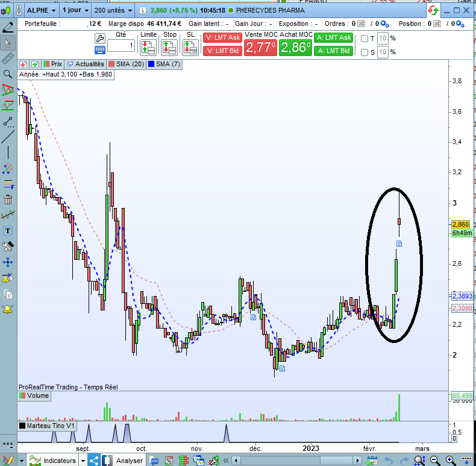Open the 1 jour timeframe dropdown
This screenshot has width=476, height=466.
coord(75,10)
